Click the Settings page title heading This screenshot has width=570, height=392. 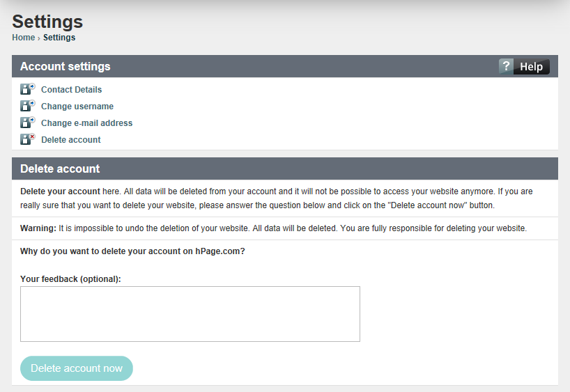[x=47, y=22]
